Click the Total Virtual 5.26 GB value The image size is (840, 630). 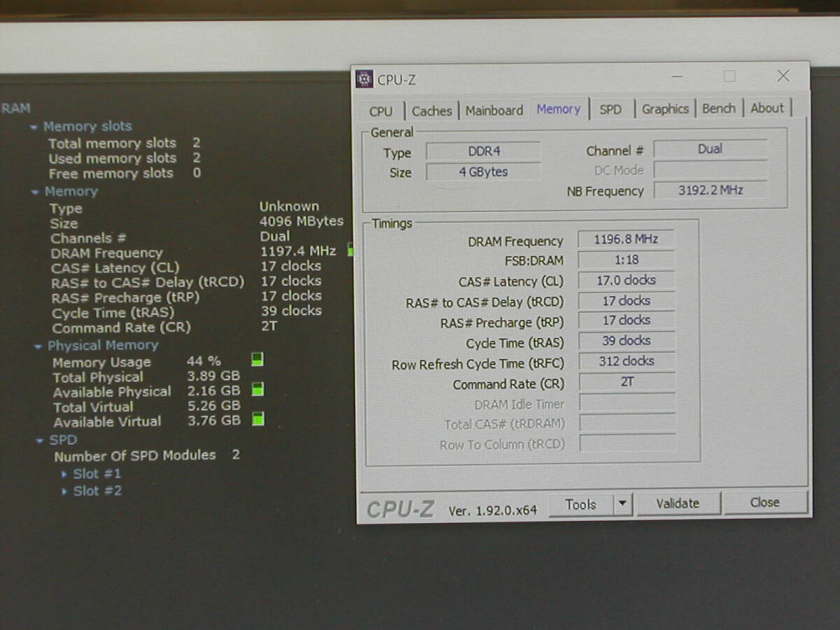pyautogui.click(x=214, y=405)
